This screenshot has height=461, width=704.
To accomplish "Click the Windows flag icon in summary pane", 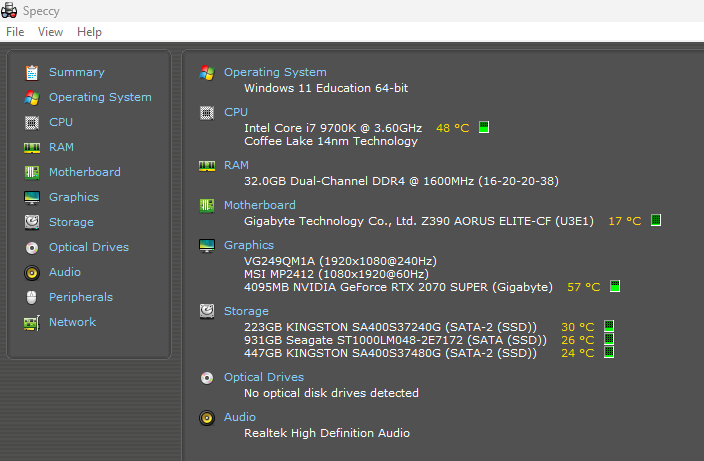I will click(207, 73).
